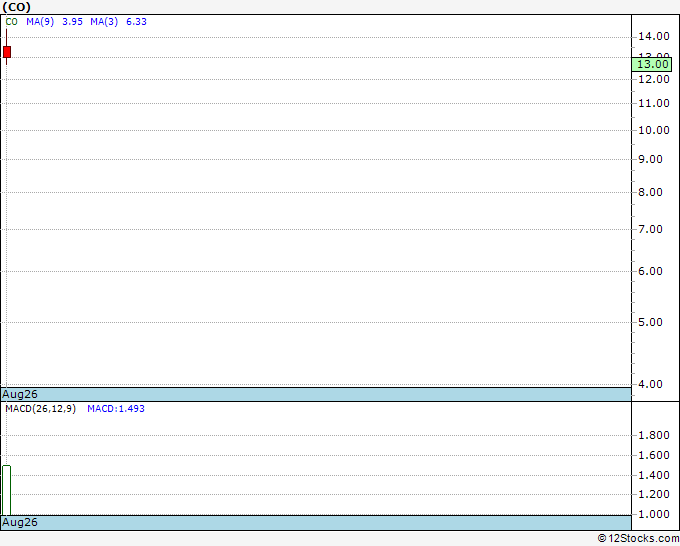This screenshot has width=680, height=546.
Task: Click the 4.00 price axis label
Action: point(650,384)
